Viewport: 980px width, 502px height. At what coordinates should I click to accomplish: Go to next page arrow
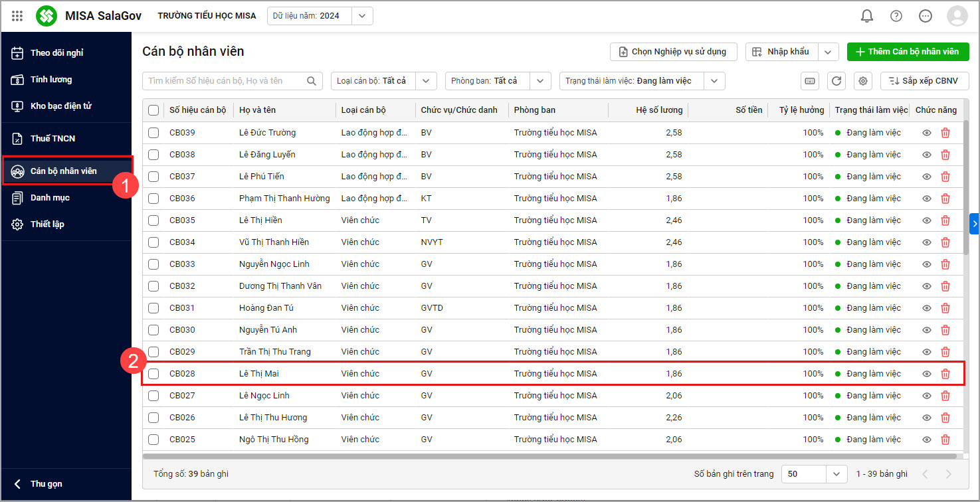pyautogui.click(x=948, y=474)
